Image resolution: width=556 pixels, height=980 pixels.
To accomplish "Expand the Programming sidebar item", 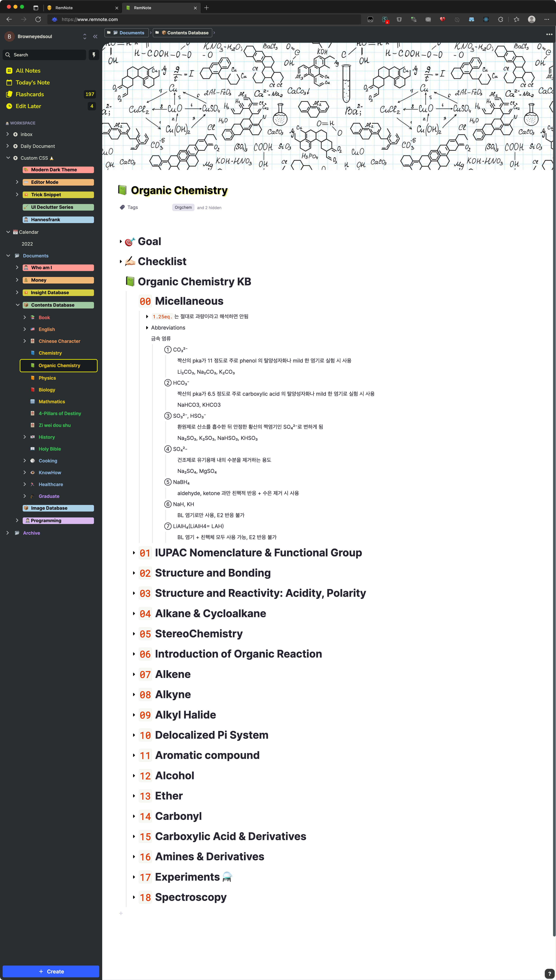I will point(17,520).
